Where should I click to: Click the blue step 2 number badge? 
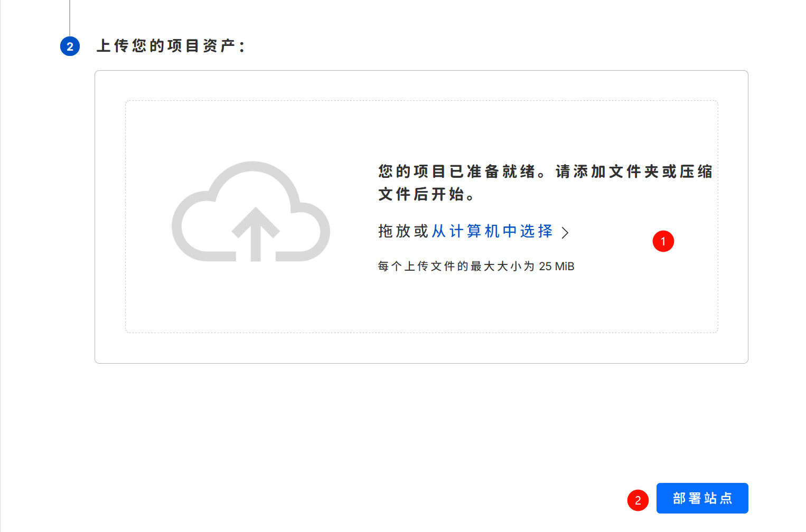(x=70, y=46)
